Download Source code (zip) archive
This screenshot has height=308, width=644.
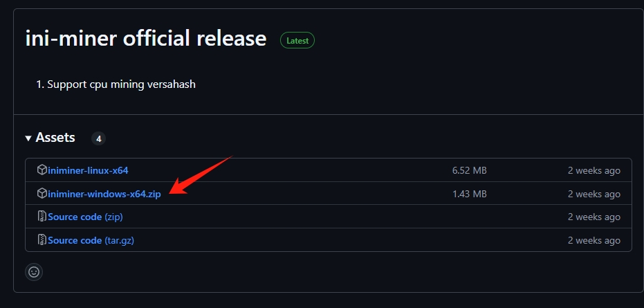pyautogui.click(x=86, y=217)
